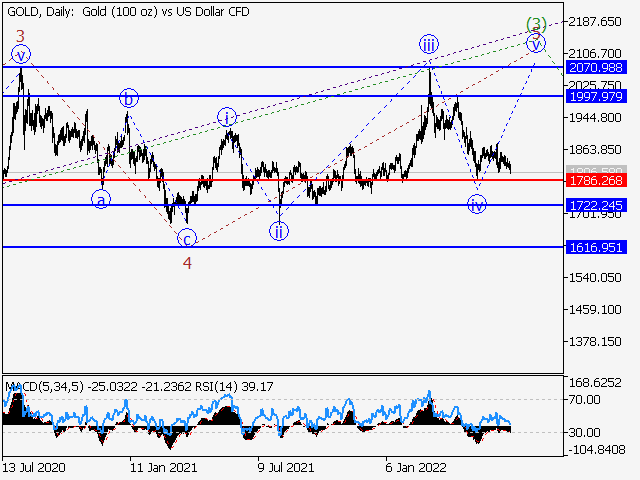The image size is (640, 480).
Task: Click the 1540.050 price scale value
Action: pos(595,278)
